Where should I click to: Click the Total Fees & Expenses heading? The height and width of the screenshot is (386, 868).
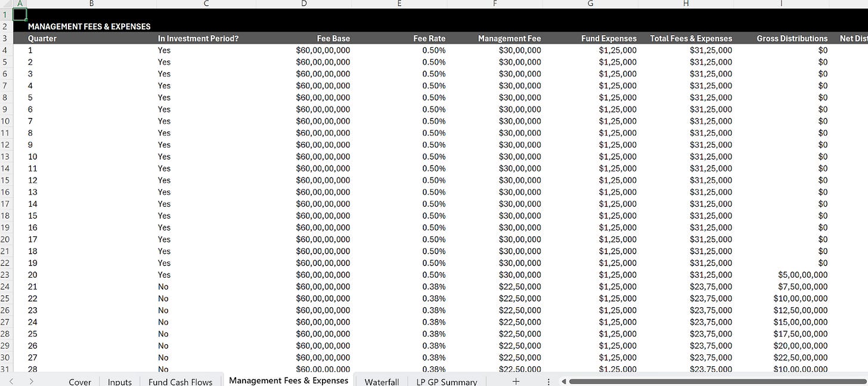[691, 38]
